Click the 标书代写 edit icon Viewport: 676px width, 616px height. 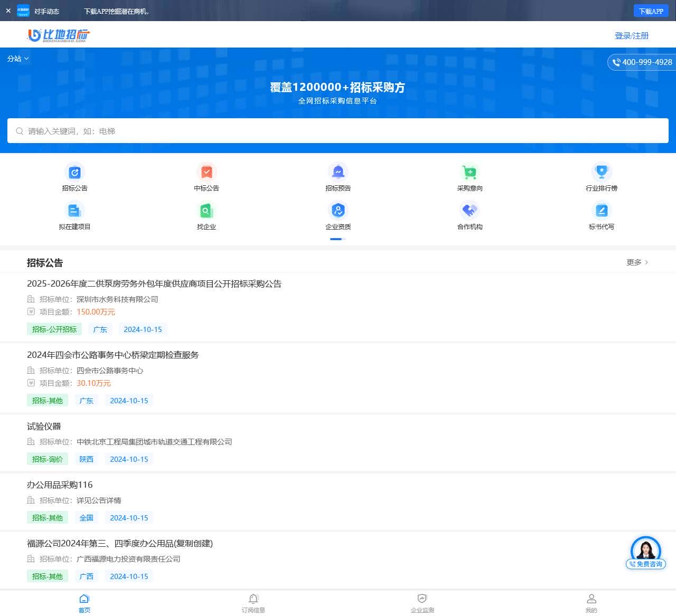pyautogui.click(x=601, y=211)
